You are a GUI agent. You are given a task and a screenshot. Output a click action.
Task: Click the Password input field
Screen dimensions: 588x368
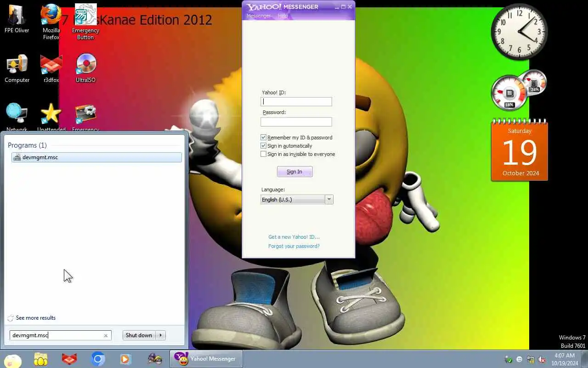[296, 122]
